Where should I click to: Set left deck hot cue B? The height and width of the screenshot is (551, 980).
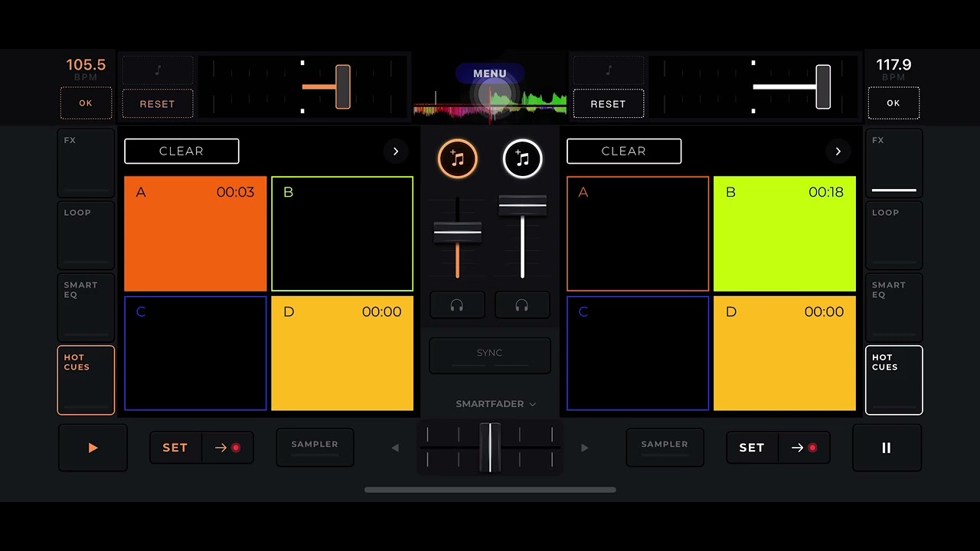(342, 234)
